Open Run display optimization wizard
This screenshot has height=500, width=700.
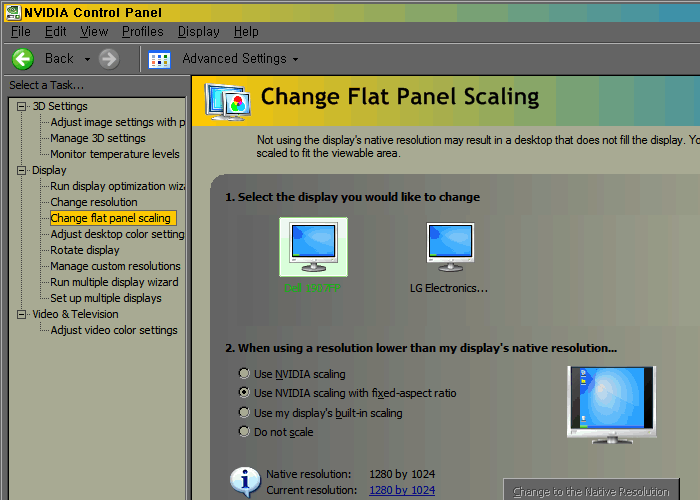[117, 186]
